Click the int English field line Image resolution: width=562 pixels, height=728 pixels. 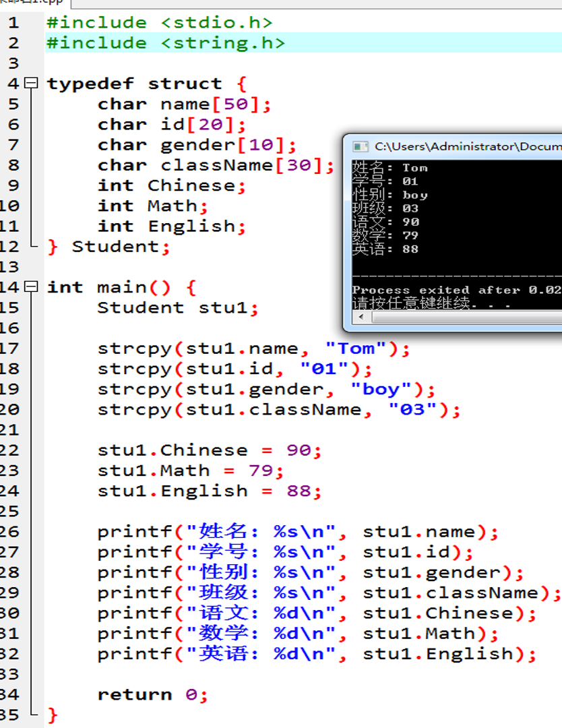point(172,226)
